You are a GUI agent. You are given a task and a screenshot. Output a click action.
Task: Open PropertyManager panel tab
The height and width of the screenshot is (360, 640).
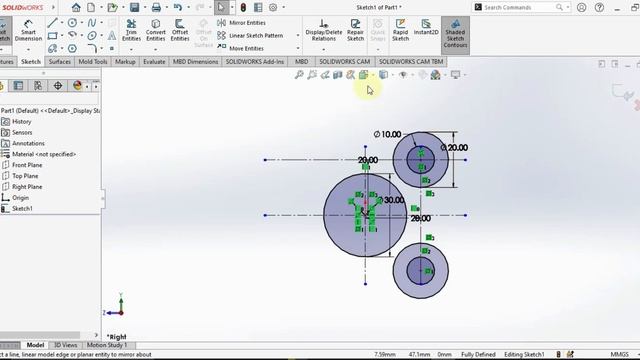coord(18,86)
